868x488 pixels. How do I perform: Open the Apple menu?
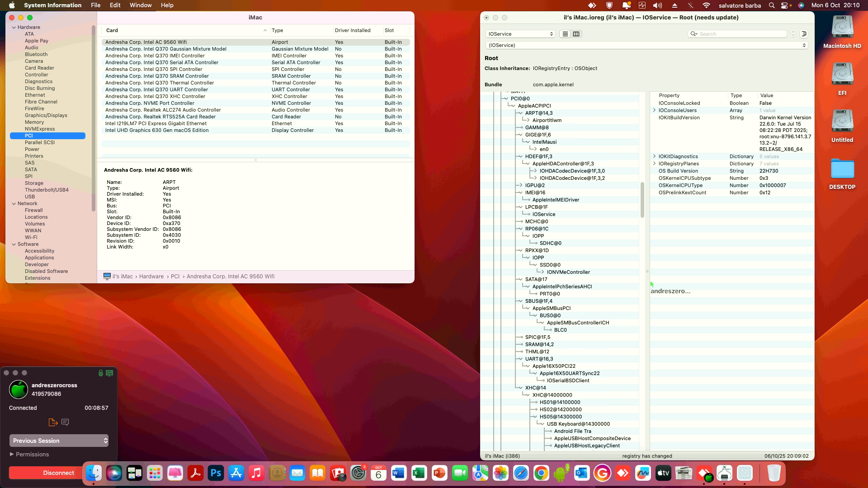point(12,5)
